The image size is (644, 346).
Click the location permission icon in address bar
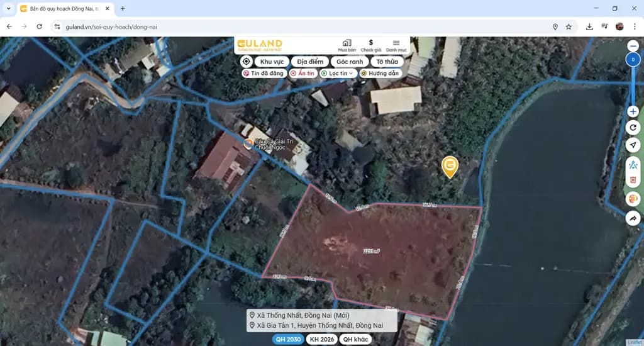coord(555,26)
